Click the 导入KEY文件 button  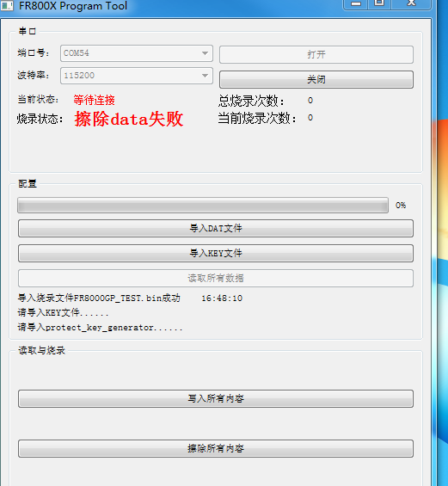[x=216, y=253]
